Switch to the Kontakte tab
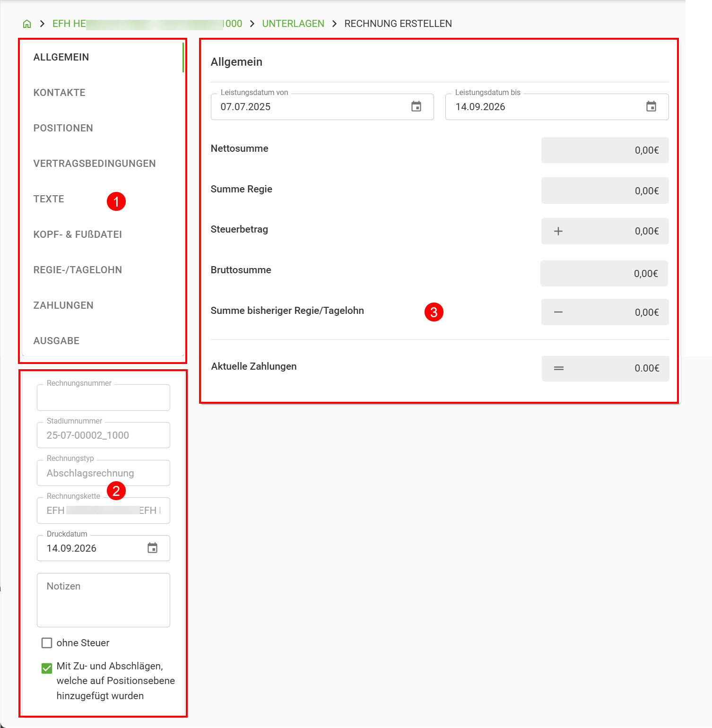This screenshot has width=712, height=728. pyautogui.click(x=60, y=93)
